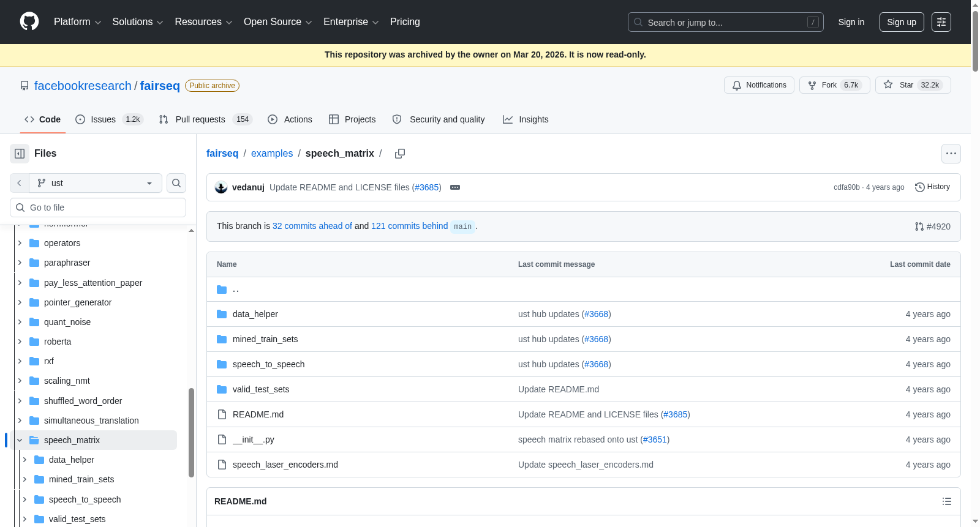Open Notifications for this repository

pyautogui.click(x=759, y=85)
